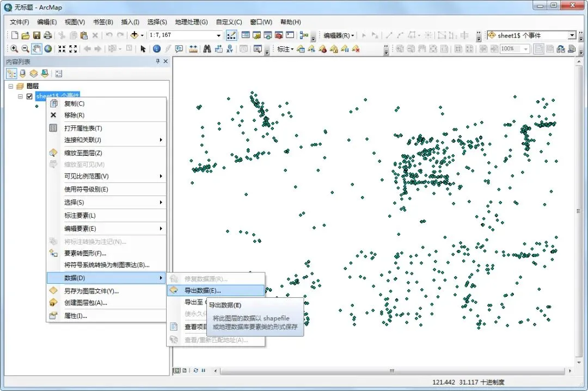This screenshot has height=391, width=588.
Task: Click the Print icon in toolbar
Action: coord(47,35)
